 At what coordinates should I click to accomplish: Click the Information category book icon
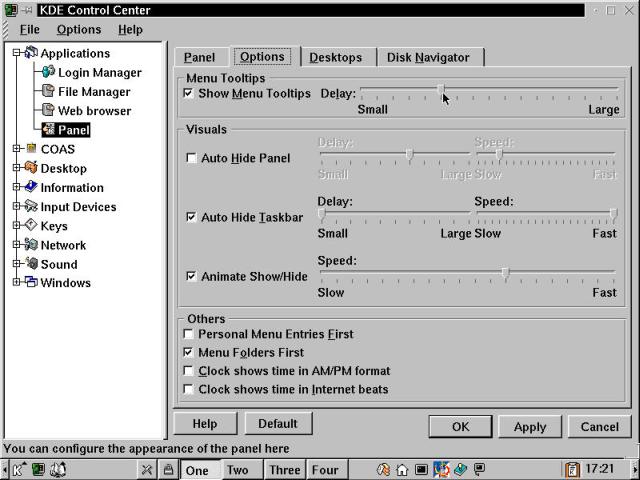click(31, 187)
